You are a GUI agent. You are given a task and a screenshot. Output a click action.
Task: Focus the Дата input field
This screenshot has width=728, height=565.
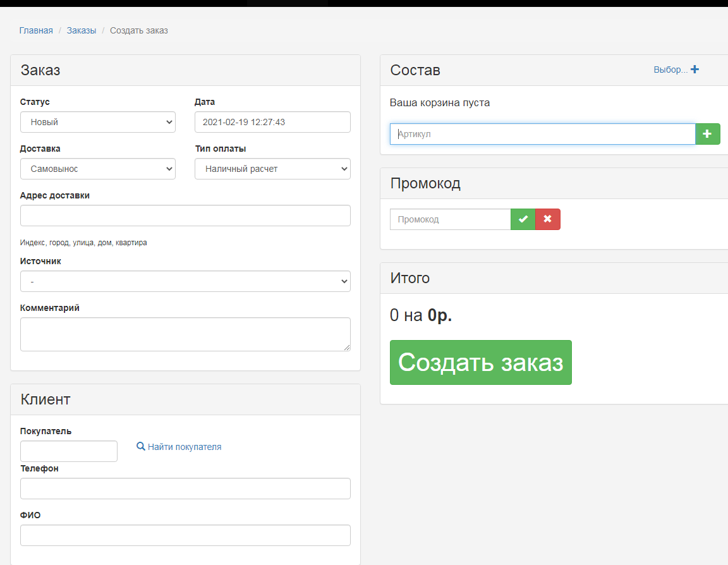(272, 122)
